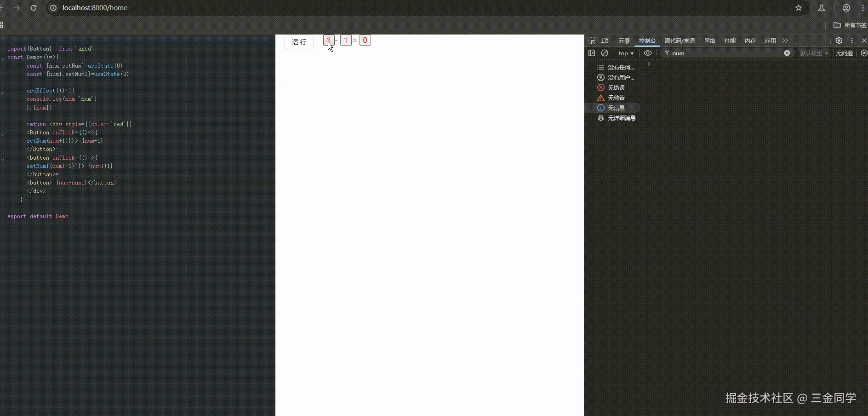
Task: Create a live expression via the eye icon
Action: pos(648,53)
